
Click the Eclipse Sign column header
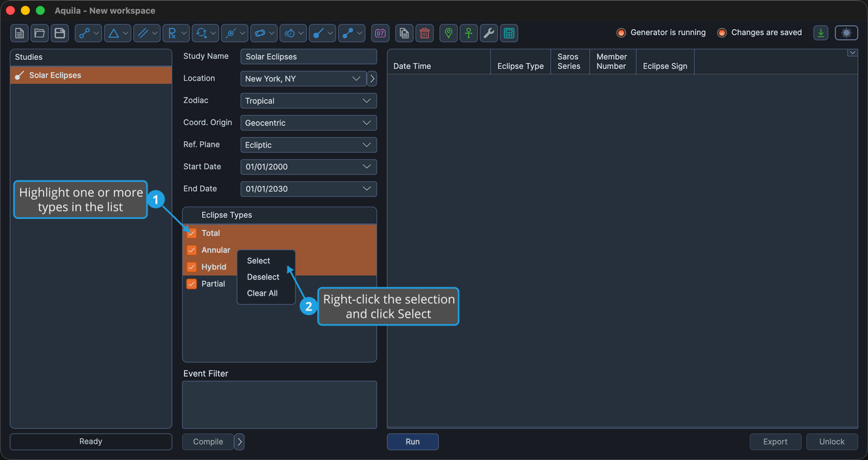(x=665, y=62)
